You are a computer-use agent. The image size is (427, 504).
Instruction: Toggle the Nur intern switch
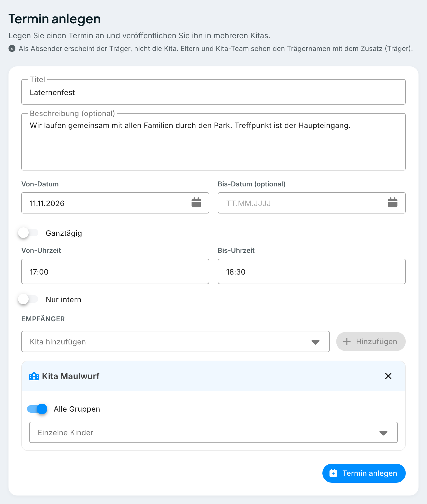[28, 299]
